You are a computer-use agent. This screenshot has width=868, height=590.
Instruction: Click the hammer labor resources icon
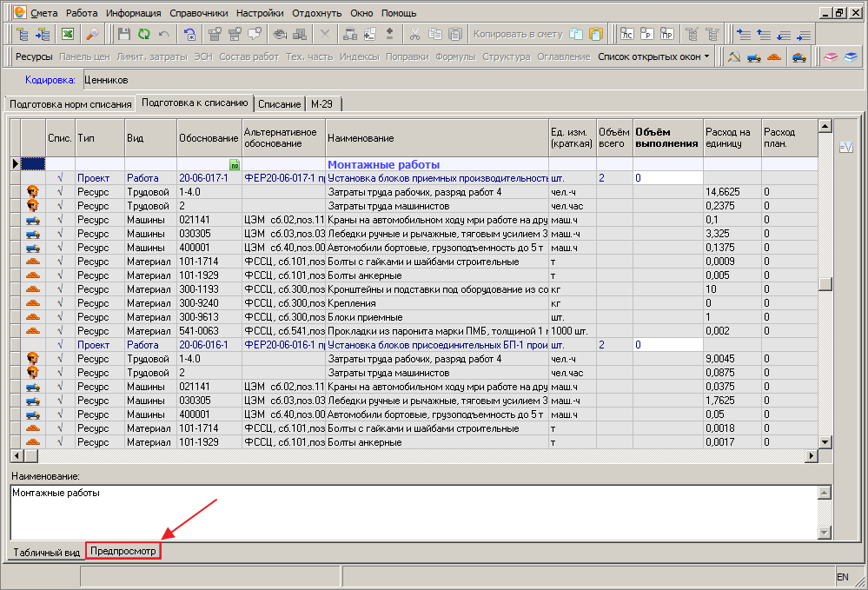pyautogui.click(x=734, y=57)
